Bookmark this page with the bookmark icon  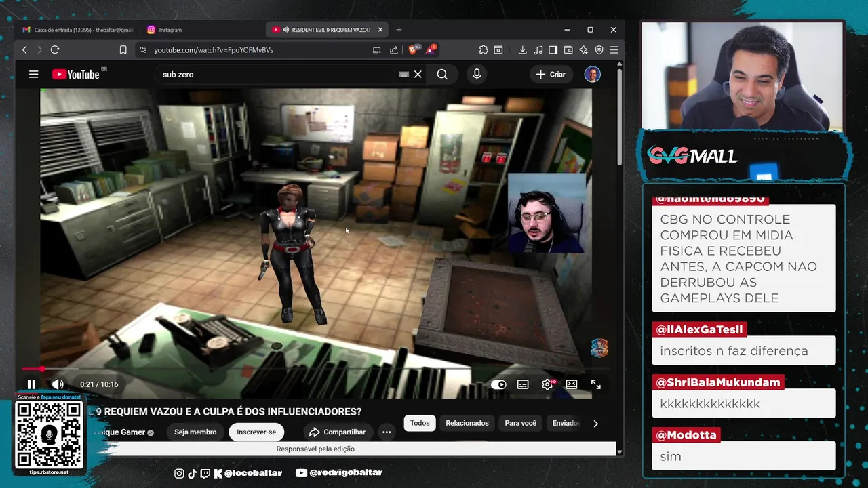pos(123,49)
